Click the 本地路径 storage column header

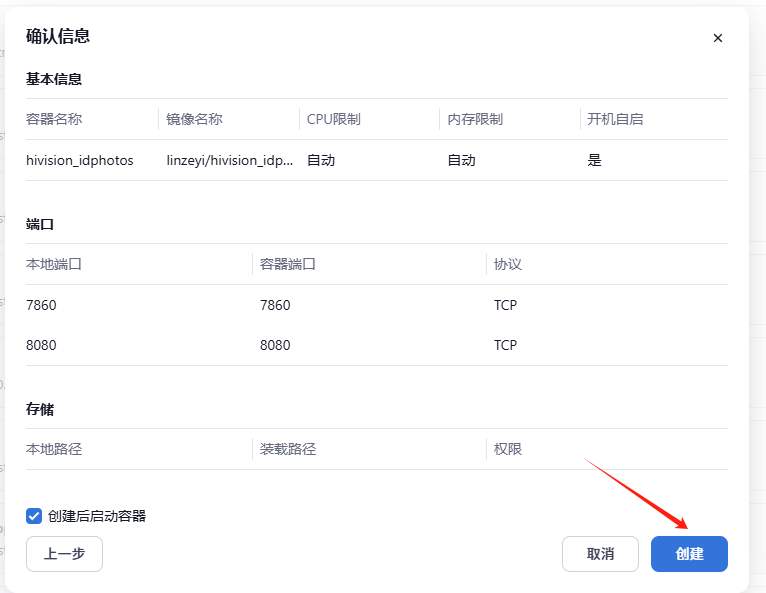point(54,449)
